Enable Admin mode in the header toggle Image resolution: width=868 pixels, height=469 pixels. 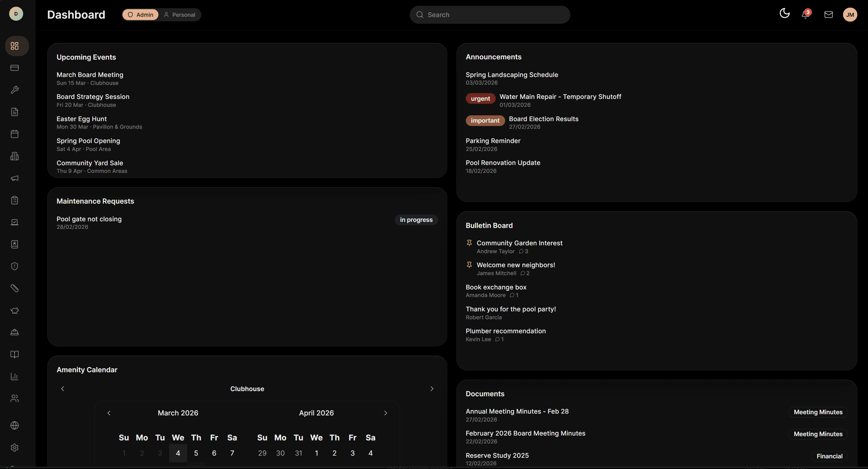140,15
